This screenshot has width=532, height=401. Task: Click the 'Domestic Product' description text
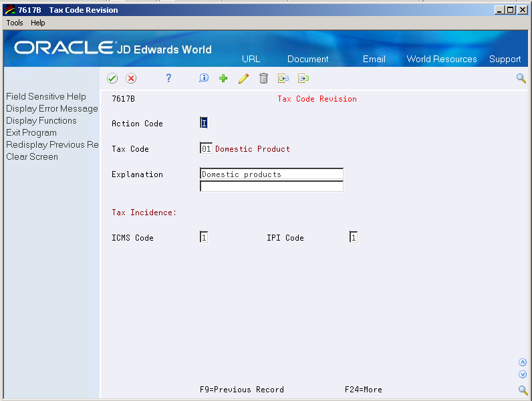pyautogui.click(x=253, y=149)
